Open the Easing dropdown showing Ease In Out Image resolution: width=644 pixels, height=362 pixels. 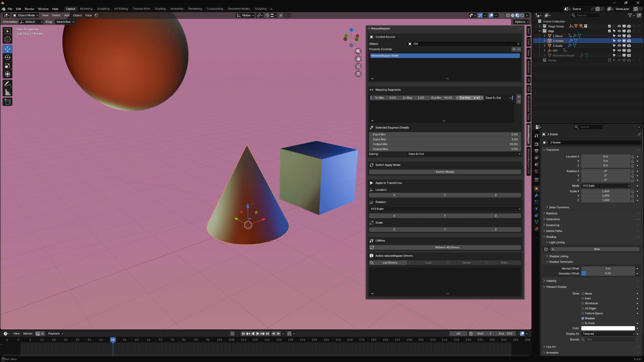pyautogui.click(x=464, y=154)
